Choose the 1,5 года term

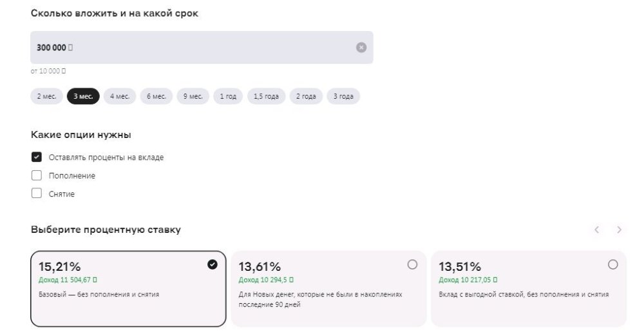(266, 96)
